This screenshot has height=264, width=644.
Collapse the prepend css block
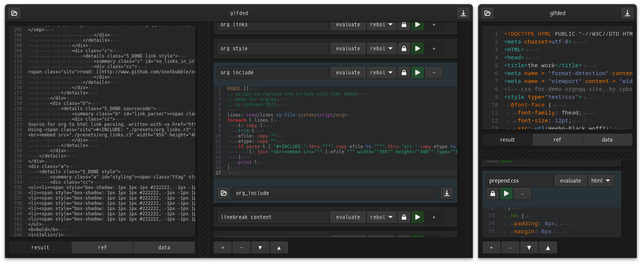[x=522, y=193]
